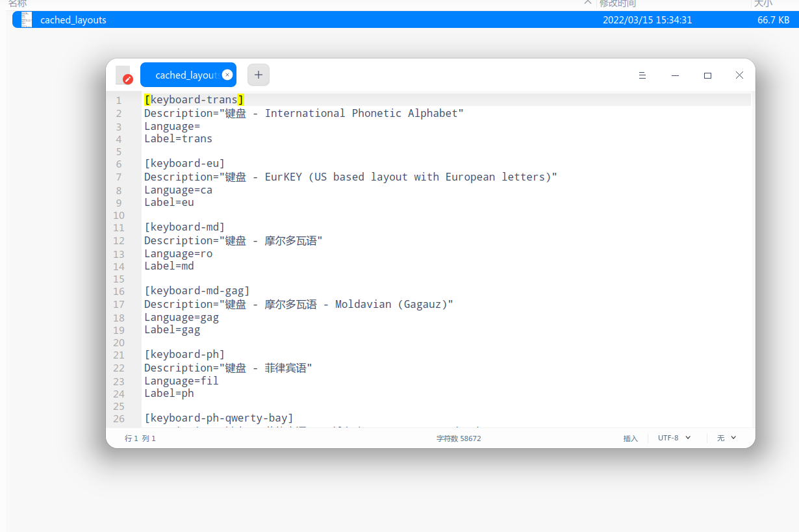This screenshot has width=799, height=532.
Task: Click the Language=ca line
Action: point(178,190)
